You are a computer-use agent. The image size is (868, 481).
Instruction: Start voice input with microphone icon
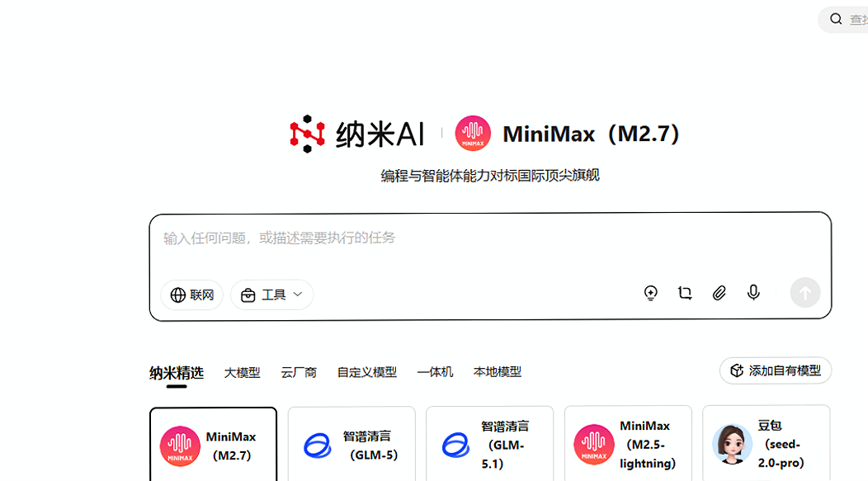click(x=753, y=293)
